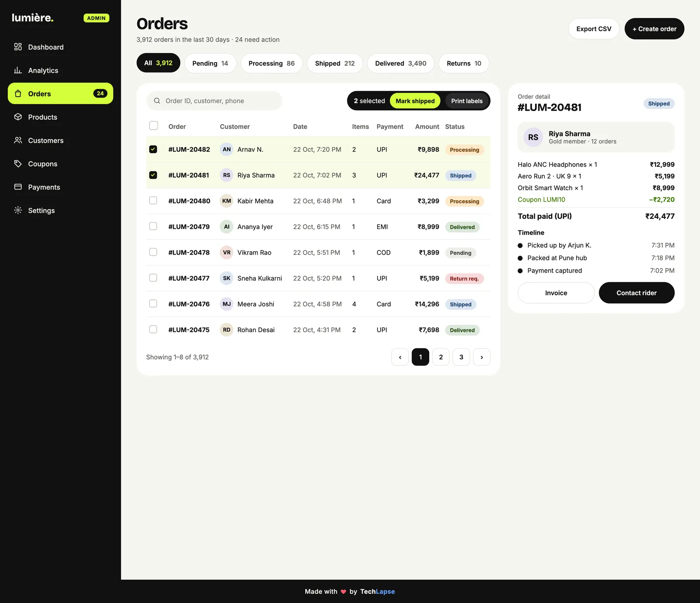Open the Dashboard grid icon
Image resolution: width=700 pixels, height=603 pixels.
(x=18, y=47)
